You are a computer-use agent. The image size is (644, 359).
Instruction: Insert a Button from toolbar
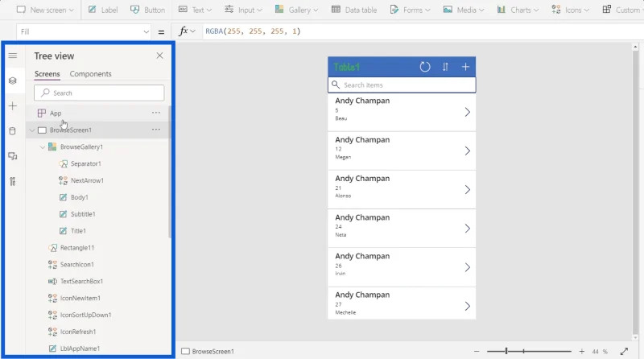pos(148,10)
